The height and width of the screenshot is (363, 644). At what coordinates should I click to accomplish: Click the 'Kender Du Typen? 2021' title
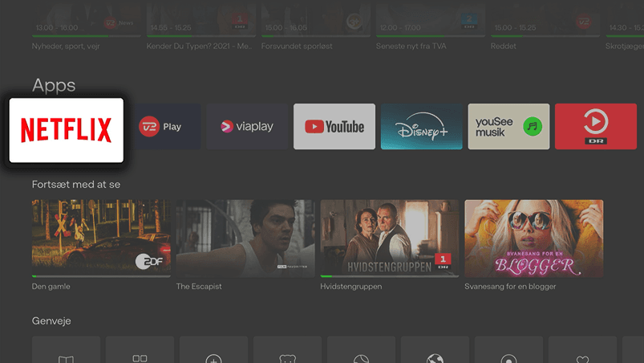click(200, 46)
